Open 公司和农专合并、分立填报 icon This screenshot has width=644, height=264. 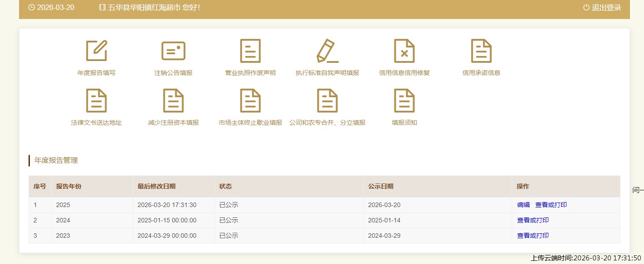click(x=327, y=100)
